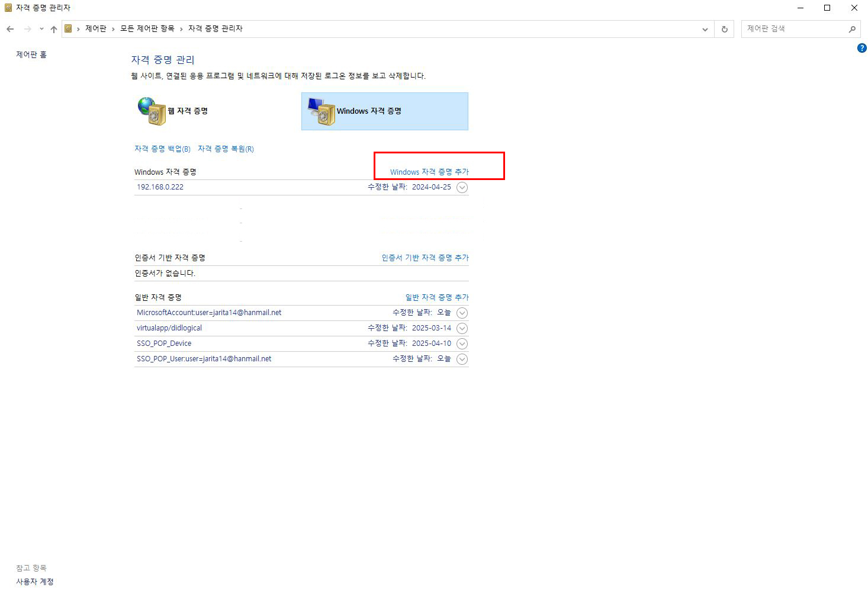Click the up one level arrow
Screen dimensions: 868x597
click(x=54, y=29)
